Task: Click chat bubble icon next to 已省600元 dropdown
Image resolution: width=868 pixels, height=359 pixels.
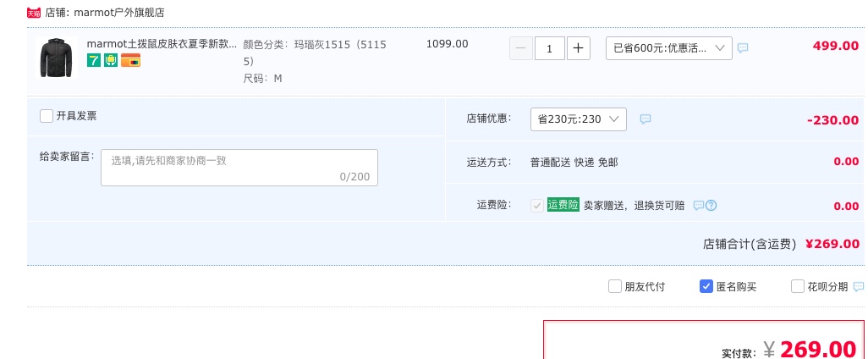Action: 743,48
